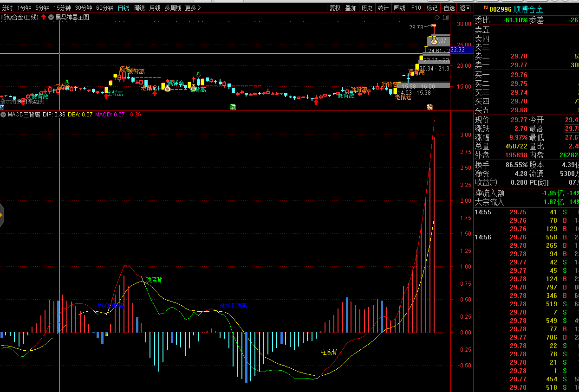Viewport: 579px width, 392px height.
Task: Select the 买一 bid price 29.76
Action: pyautogui.click(x=519, y=75)
